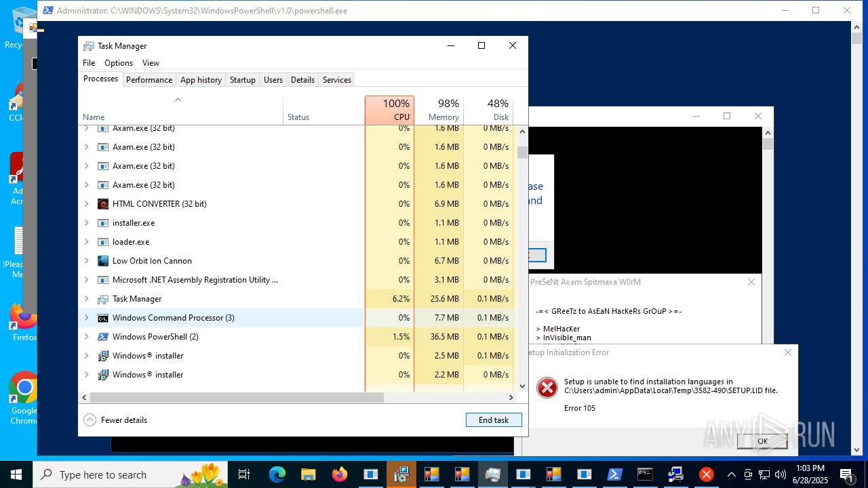The height and width of the screenshot is (488, 868).
Task: Expand the installer.exe process group
Action: (86, 223)
